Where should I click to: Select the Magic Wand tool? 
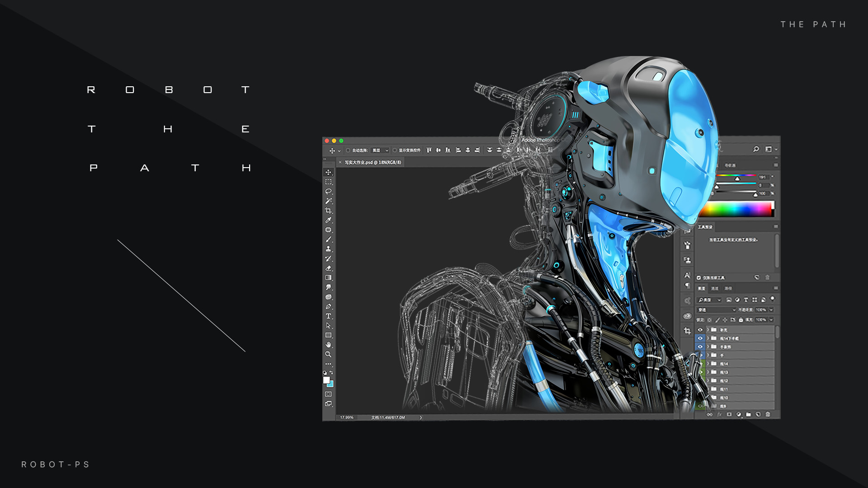pos(329,201)
